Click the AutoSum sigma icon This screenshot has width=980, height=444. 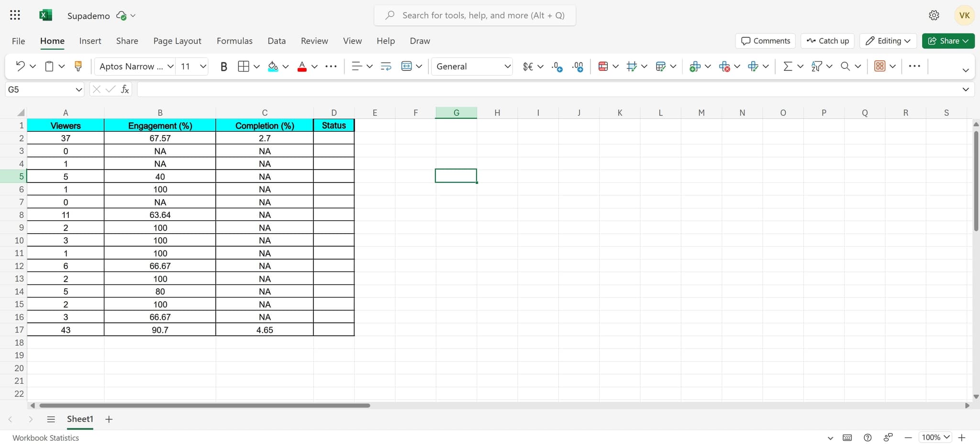tap(788, 67)
